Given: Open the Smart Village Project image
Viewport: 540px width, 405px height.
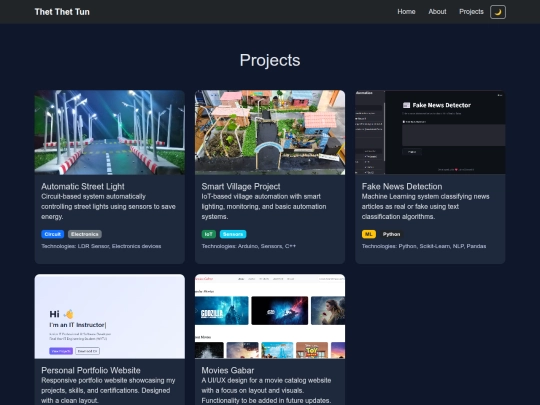Looking at the screenshot, I should click(270, 132).
